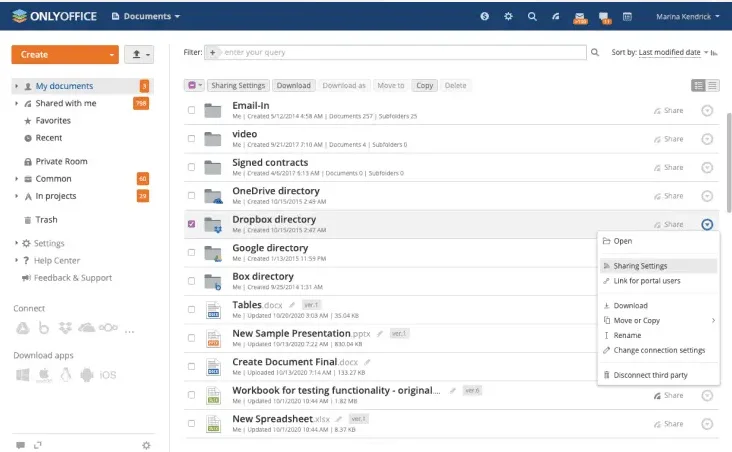Open the Mail icon in header
Screen dimensions: 732x452
(579, 17)
